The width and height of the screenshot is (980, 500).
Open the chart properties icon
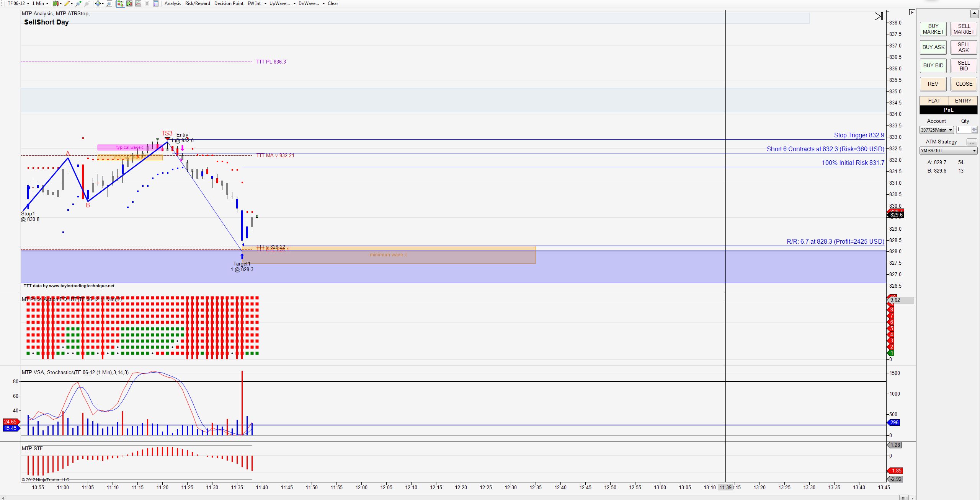click(156, 3)
